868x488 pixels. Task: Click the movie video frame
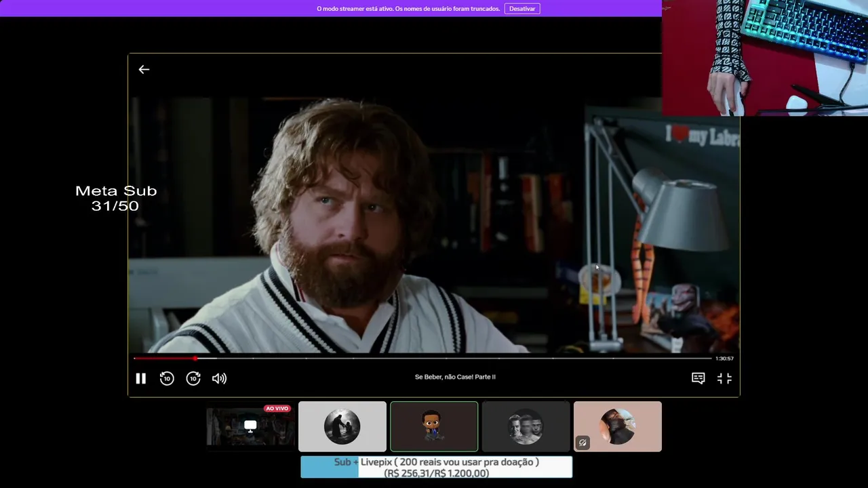coord(434,224)
